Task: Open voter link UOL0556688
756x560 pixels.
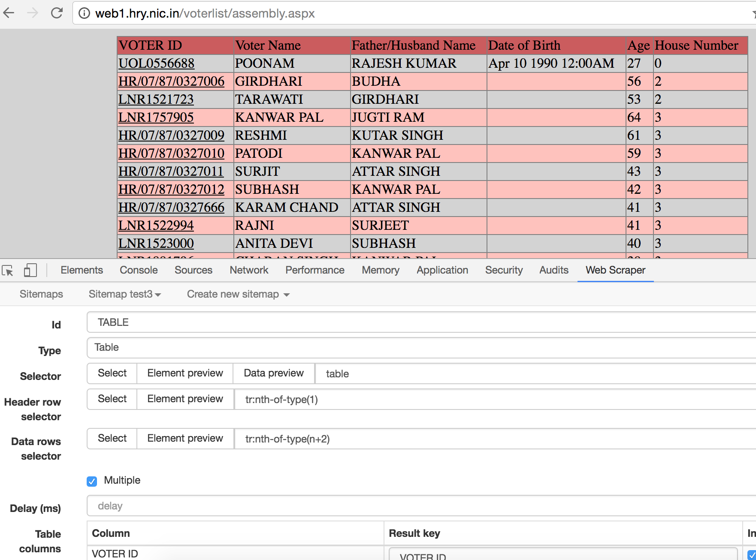Action: (156, 63)
